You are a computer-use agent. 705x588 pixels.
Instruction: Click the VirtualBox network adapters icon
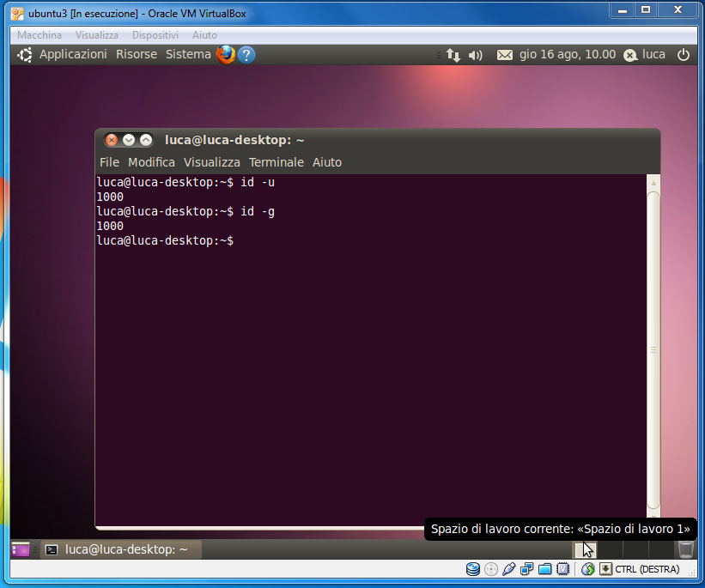pyautogui.click(x=526, y=569)
